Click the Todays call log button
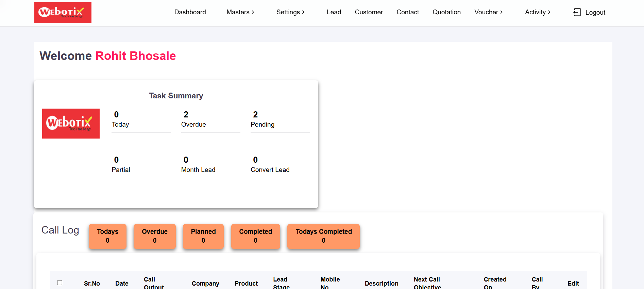Screen dimensions: 644x289 point(107,236)
